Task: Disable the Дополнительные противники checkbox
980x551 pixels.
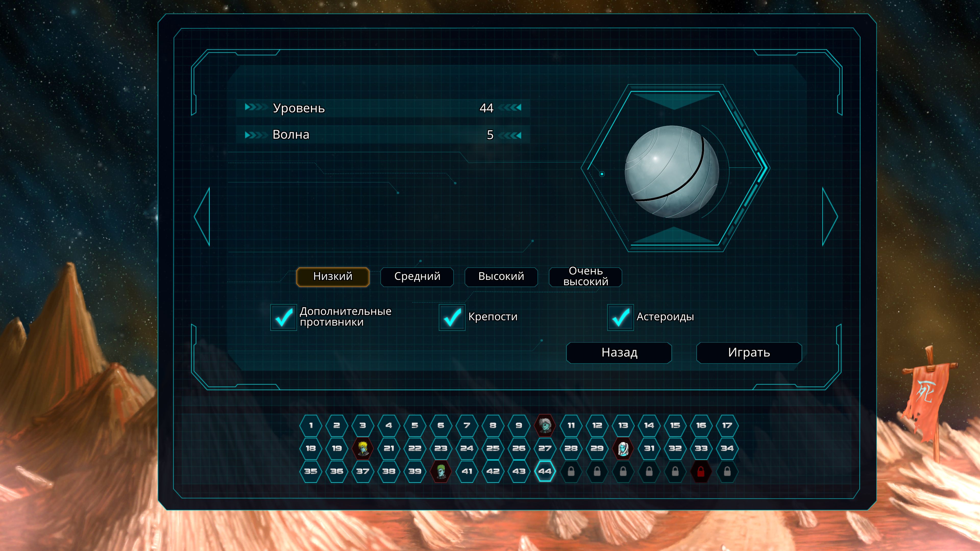Action: click(284, 317)
